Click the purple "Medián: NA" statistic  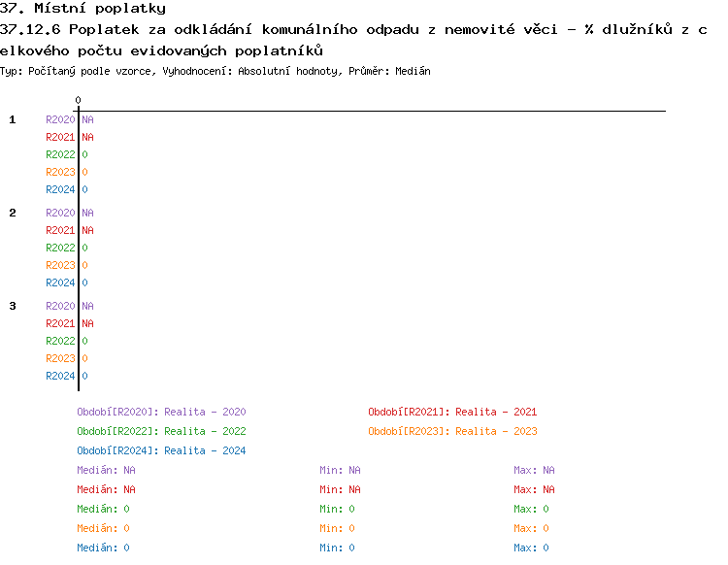106,470
